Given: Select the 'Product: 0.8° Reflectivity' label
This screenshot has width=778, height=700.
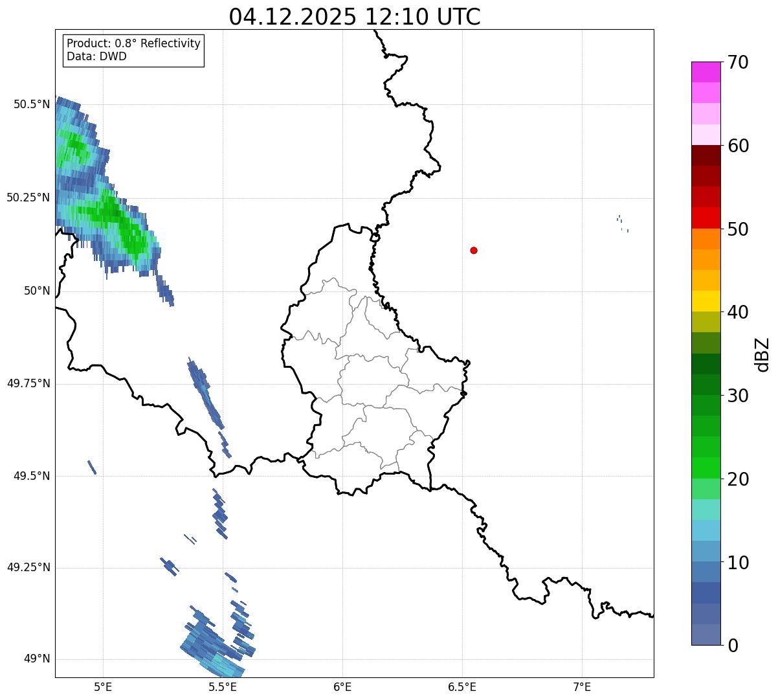Looking at the screenshot, I should coord(133,43).
